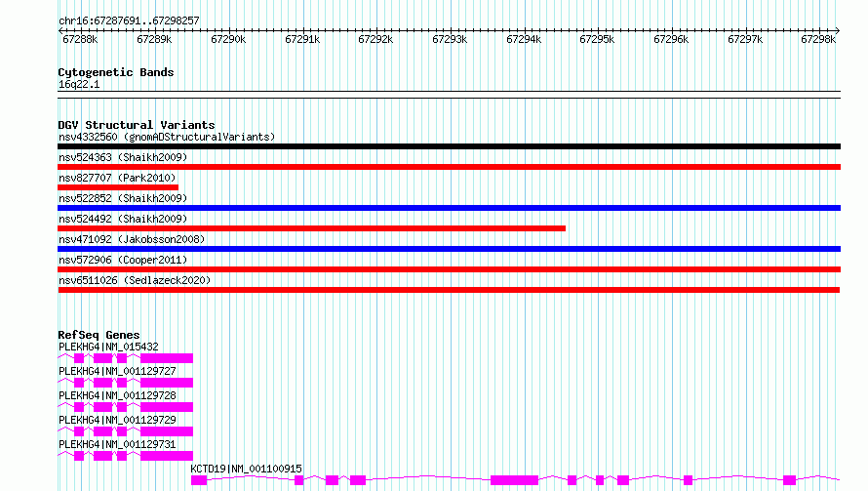Click the 67291k ruler label
868x491 pixels.
coord(302,39)
